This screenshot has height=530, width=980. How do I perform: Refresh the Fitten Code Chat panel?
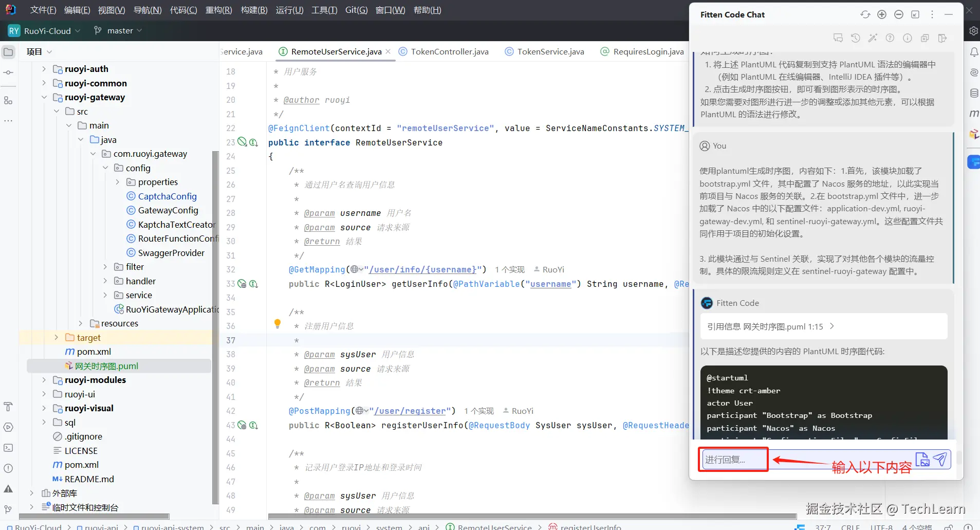865,14
